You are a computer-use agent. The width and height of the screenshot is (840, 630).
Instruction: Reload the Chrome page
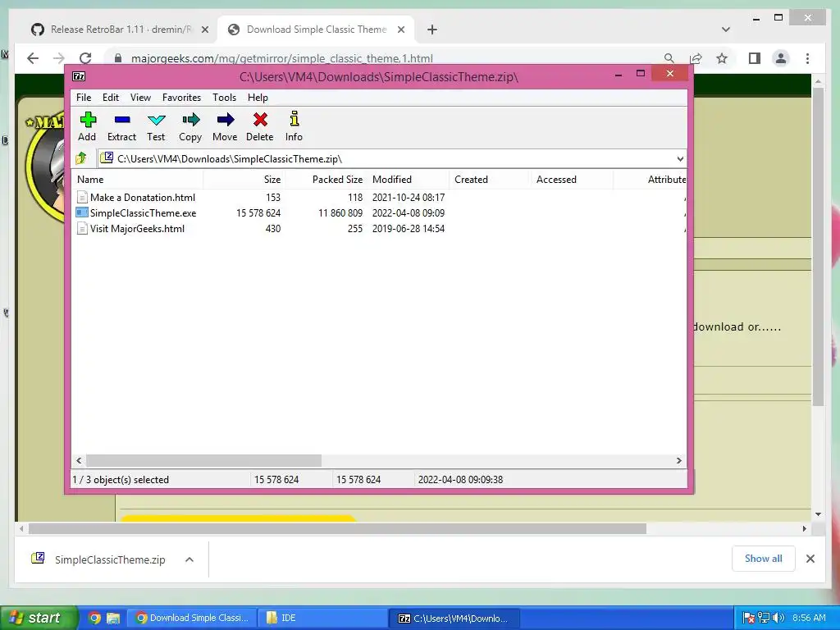coord(85,58)
